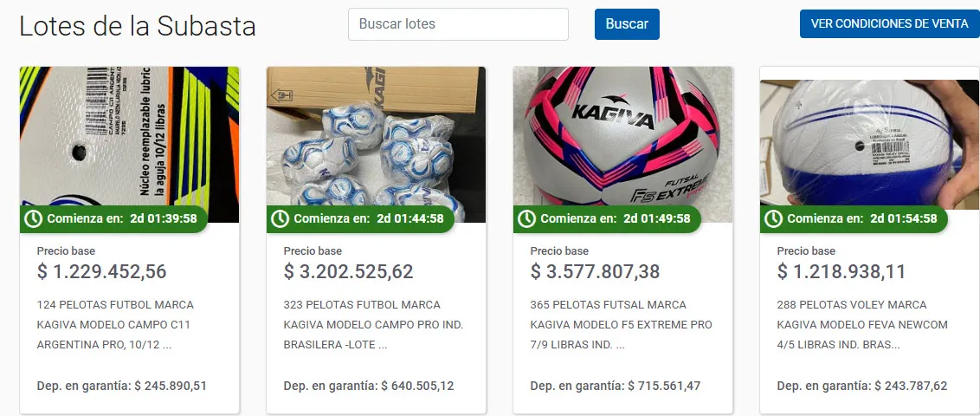Click the clock icon on countdown 2d 01:49:58
Viewport: 980px width, 416px height.
coord(527,218)
